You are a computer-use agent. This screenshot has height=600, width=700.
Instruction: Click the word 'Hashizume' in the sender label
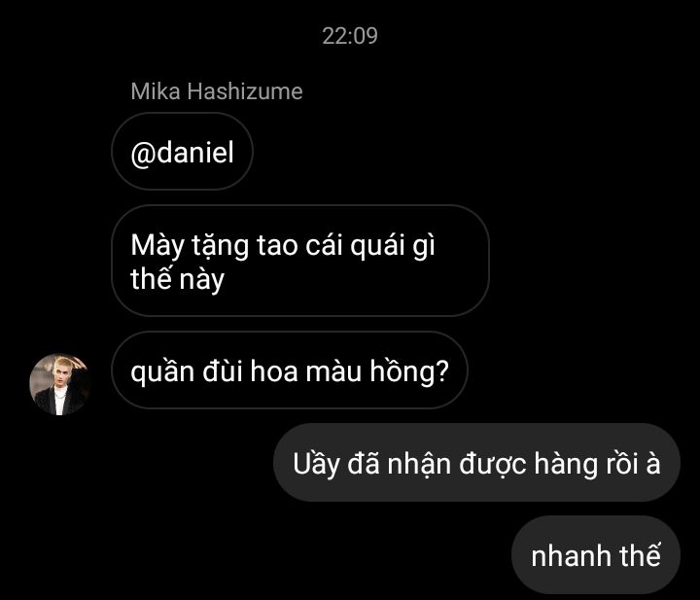[245, 91]
